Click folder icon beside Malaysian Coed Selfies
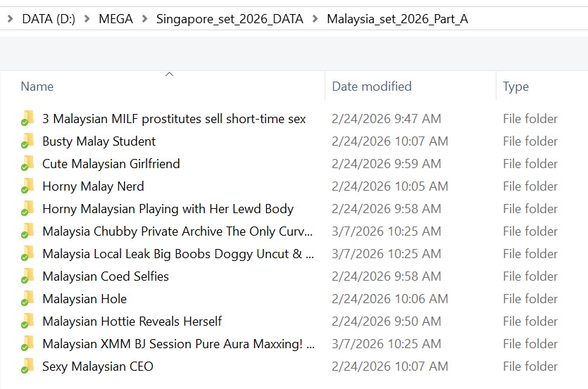The width and height of the screenshot is (588, 389). (x=27, y=276)
